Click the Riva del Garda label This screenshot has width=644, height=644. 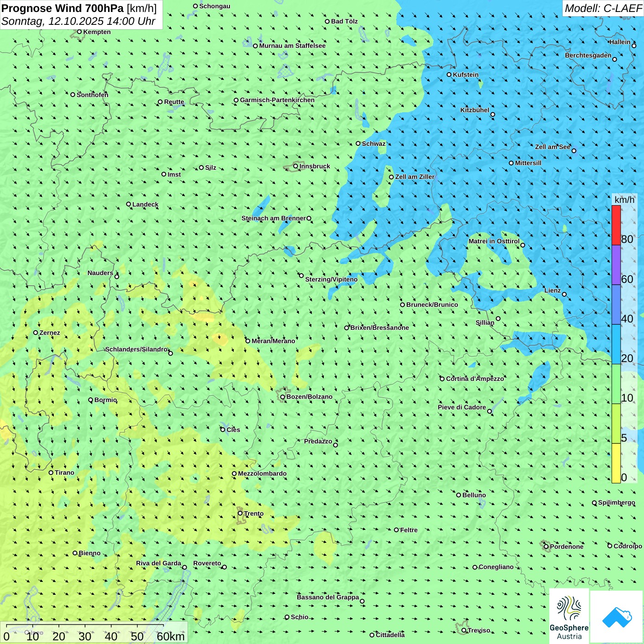pyautogui.click(x=159, y=563)
